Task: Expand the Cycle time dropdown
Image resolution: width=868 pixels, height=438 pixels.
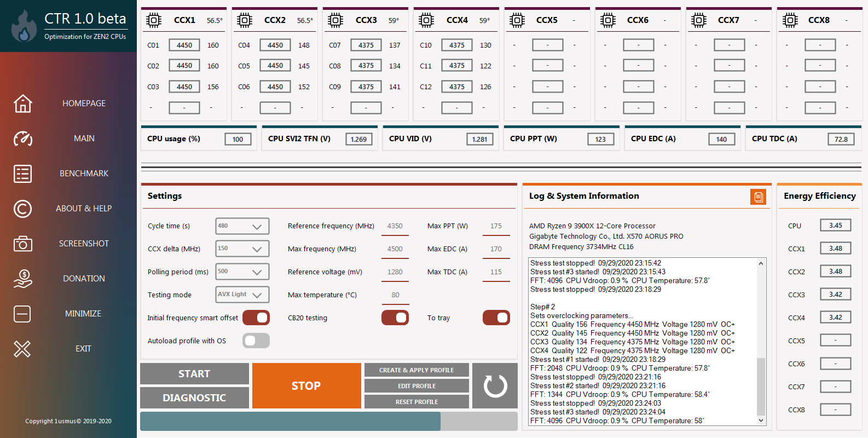Action: pos(242,226)
